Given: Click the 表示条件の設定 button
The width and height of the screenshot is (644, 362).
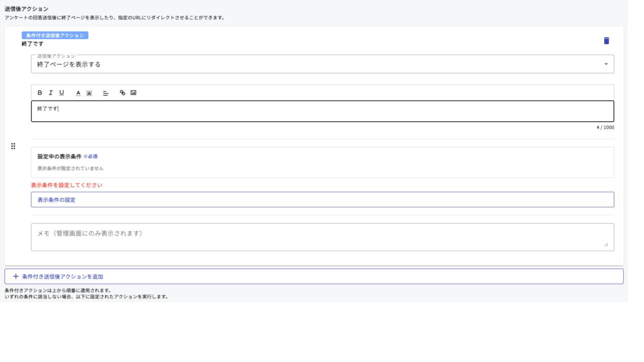Looking at the screenshot, I should (x=322, y=200).
